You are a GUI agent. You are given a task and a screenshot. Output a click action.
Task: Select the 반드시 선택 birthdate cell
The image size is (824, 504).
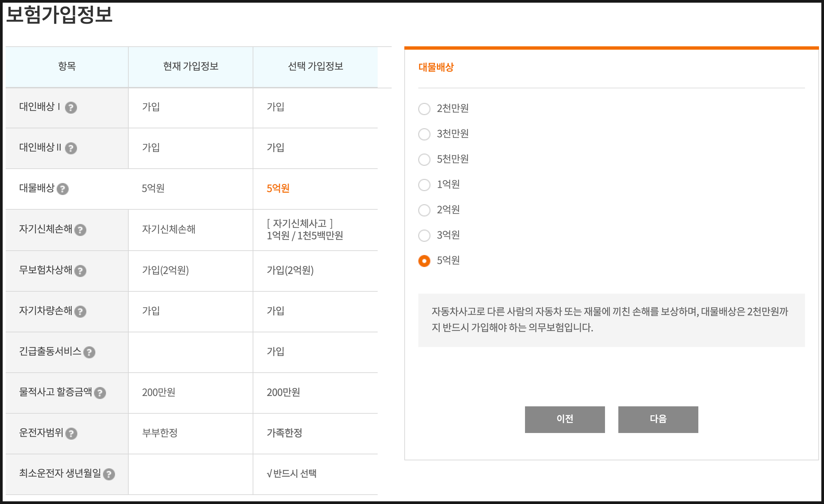292,474
